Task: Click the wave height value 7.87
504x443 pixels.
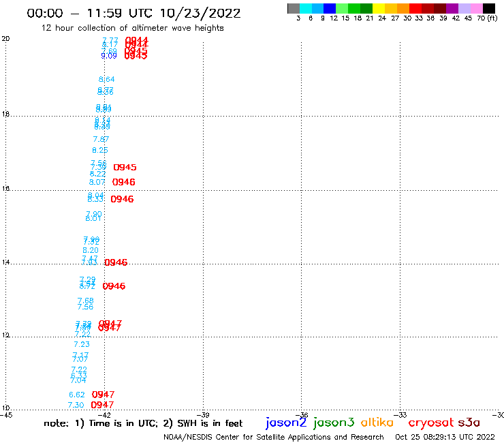Action: (x=101, y=139)
